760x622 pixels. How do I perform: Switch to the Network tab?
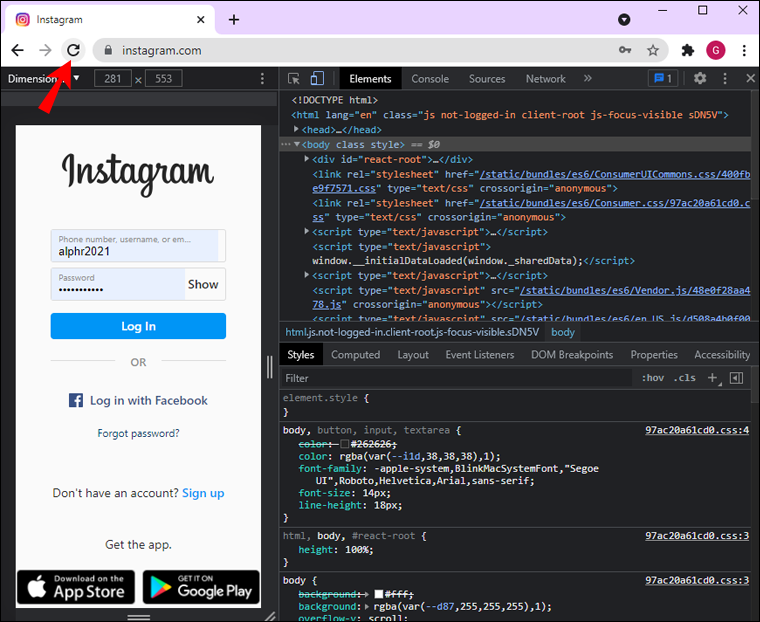546,79
